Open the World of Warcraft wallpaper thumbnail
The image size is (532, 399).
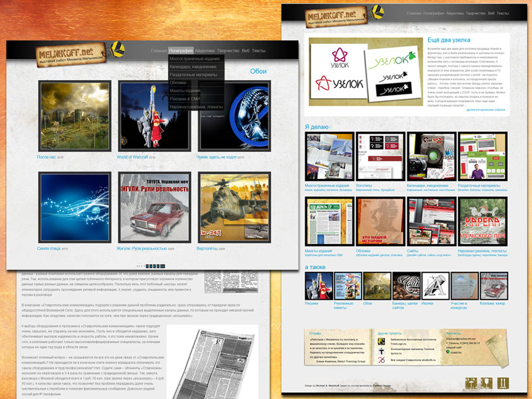click(154, 115)
